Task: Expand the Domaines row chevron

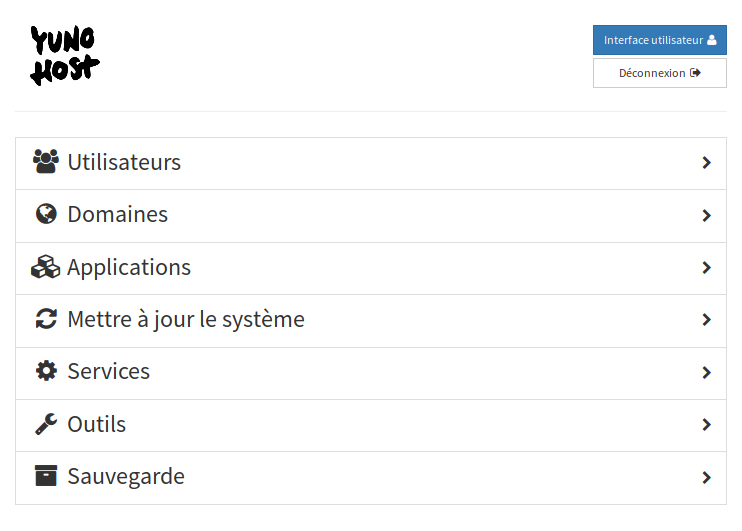Action: coord(707,215)
